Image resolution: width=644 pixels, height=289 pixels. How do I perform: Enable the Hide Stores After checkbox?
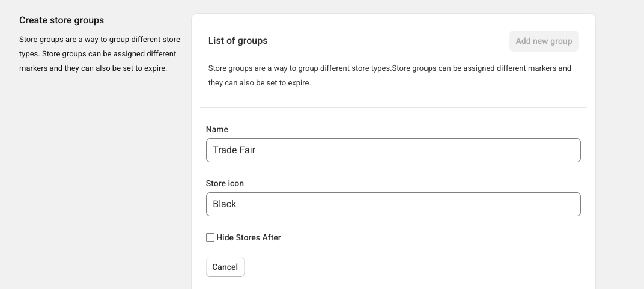pos(210,237)
